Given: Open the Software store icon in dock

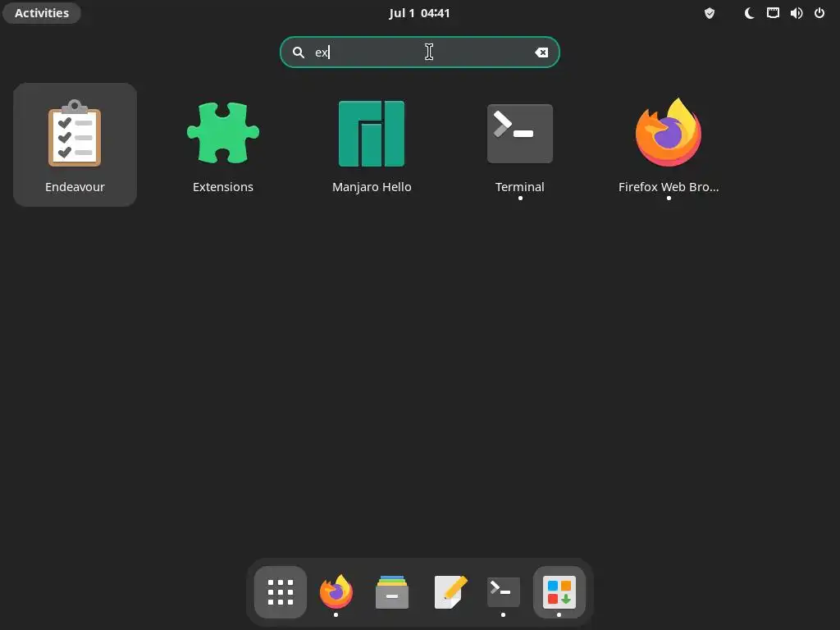Looking at the screenshot, I should [x=559, y=592].
